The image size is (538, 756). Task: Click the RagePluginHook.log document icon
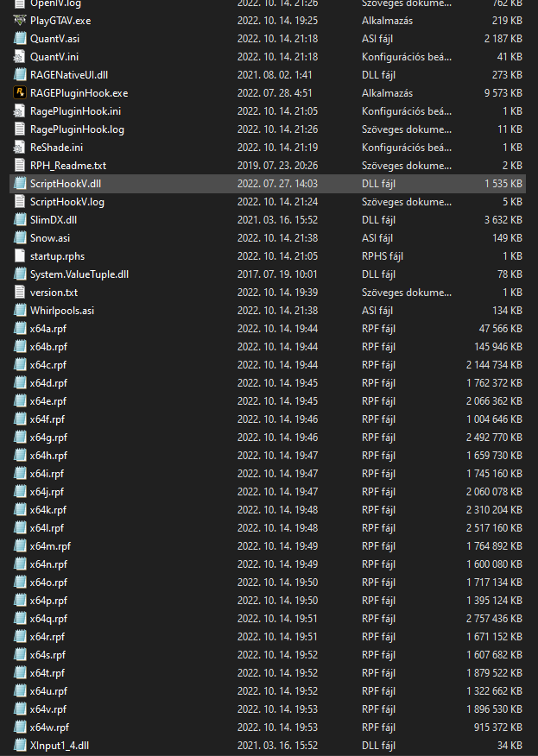(x=20, y=129)
